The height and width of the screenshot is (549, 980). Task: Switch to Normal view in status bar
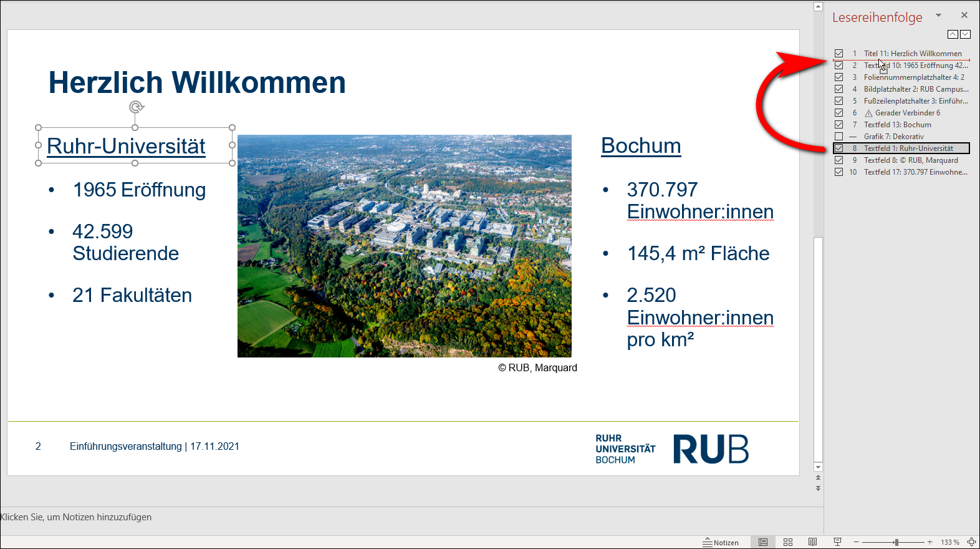(762, 542)
